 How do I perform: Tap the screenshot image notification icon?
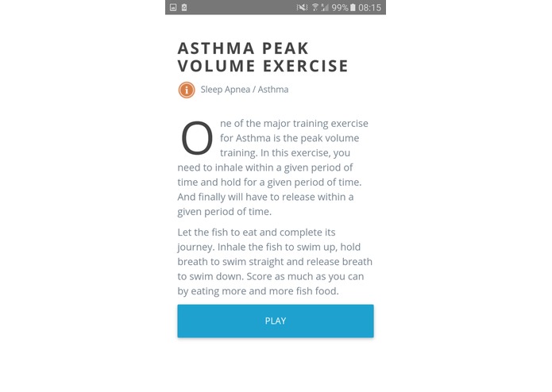(173, 7)
